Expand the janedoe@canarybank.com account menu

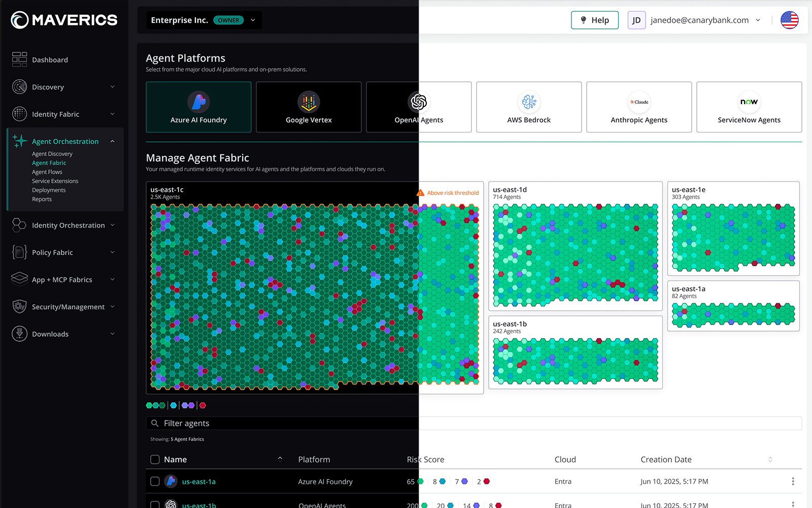758,20
